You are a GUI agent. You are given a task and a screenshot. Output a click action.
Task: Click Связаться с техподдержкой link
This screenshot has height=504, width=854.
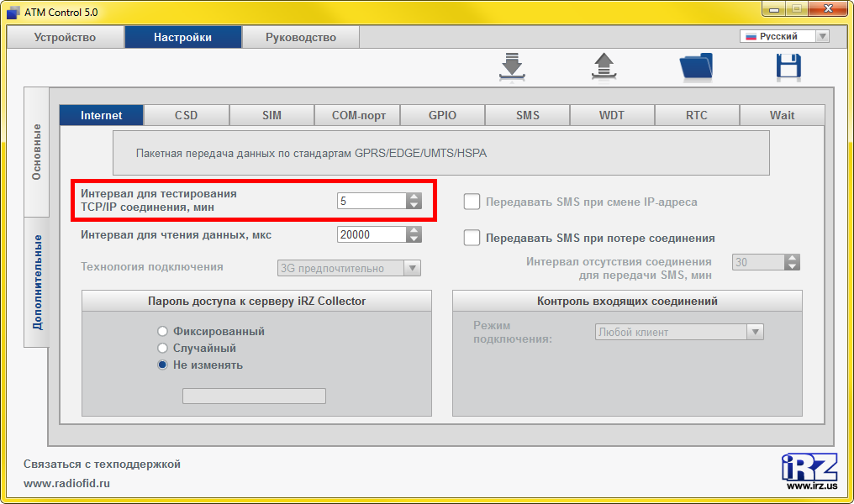pyautogui.click(x=102, y=464)
